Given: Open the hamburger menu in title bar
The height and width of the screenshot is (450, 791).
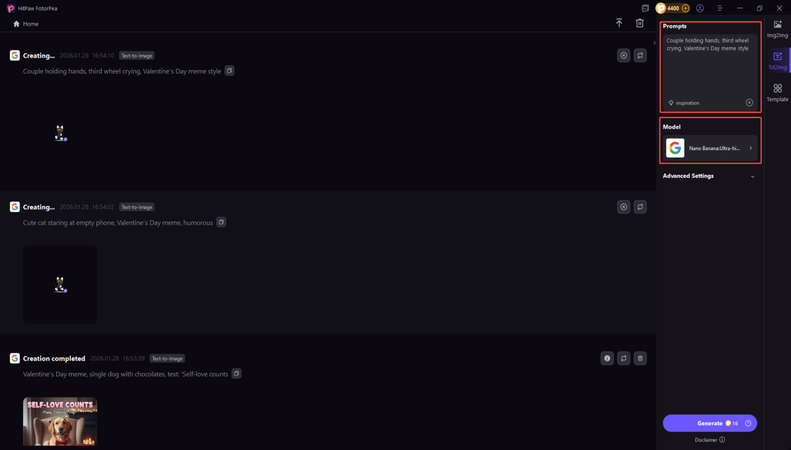Looking at the screenshot, I should point(719,8).
